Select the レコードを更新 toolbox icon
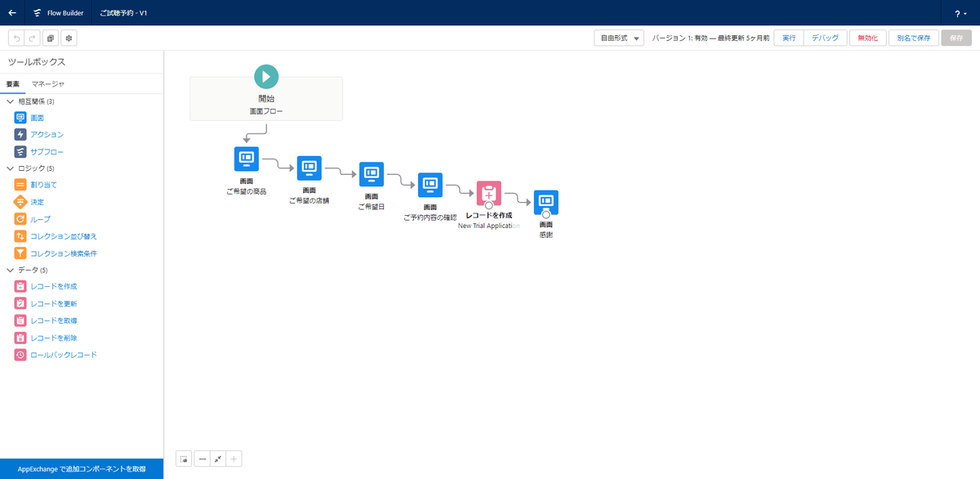The height and width of the screenshot is (479, 980). coord(20,304)
